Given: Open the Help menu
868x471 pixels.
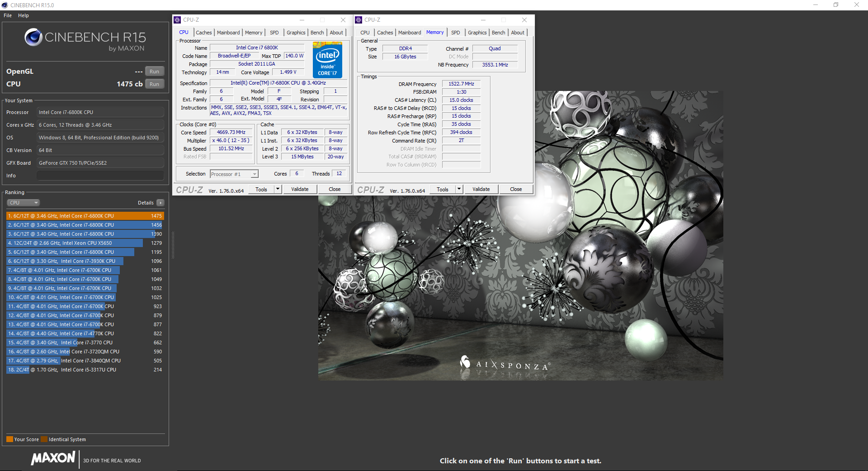Looking at the screenshot, I should (24, 15).
